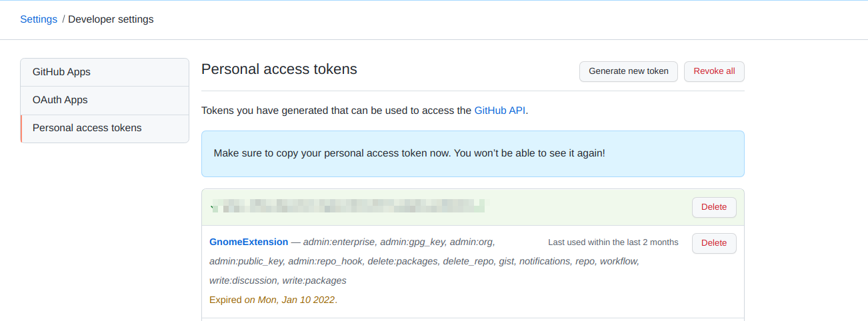The height and width of the screenshot is (321, 868).
Task: Click the write:packages scope text
Action: click(315, 280)
